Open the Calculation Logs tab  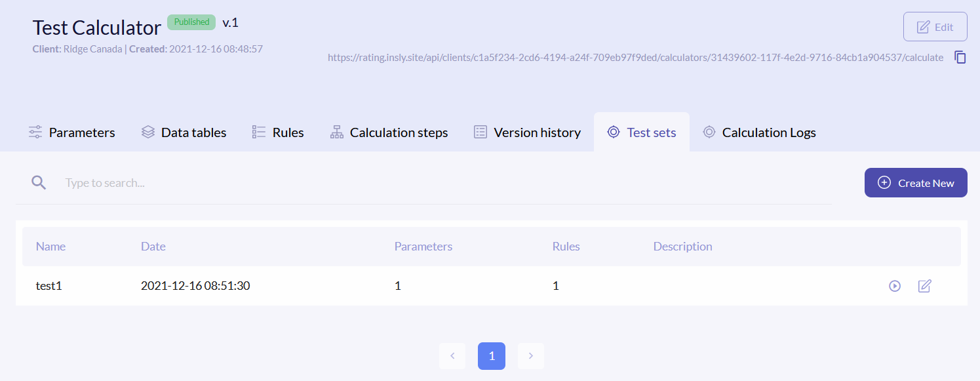[x=759, y=132]
